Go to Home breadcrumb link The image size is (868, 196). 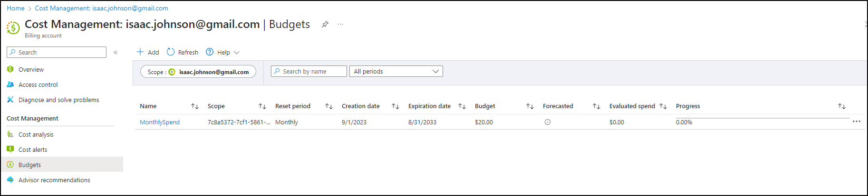(16, 8)
